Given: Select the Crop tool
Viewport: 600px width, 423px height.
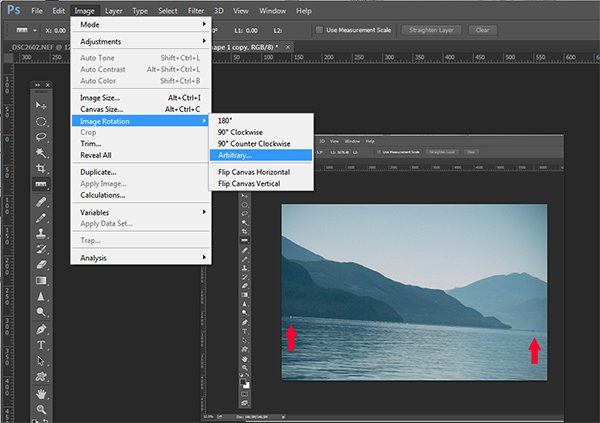Looking at the screenshot, I should (41, 169).
